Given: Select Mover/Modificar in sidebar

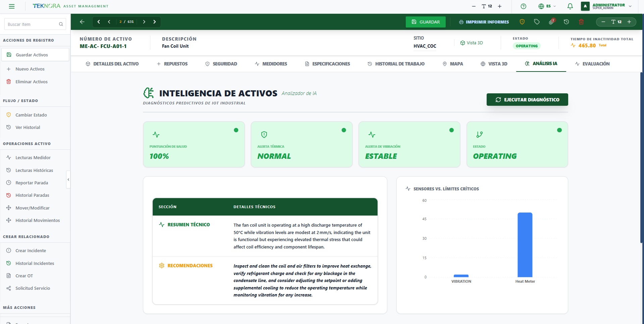Looking at the screenshot, I should (x=35, y=208).
